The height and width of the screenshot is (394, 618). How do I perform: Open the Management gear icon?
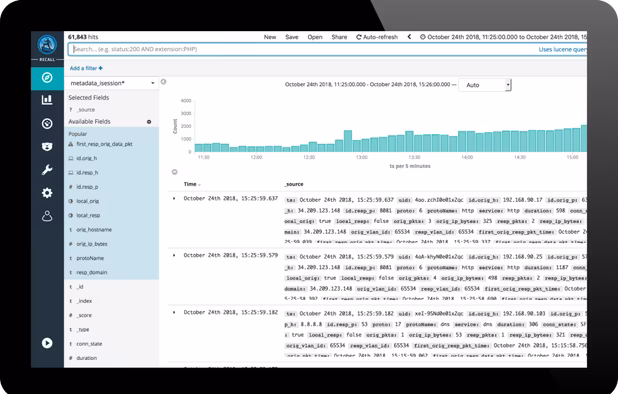tap(47, 193)
